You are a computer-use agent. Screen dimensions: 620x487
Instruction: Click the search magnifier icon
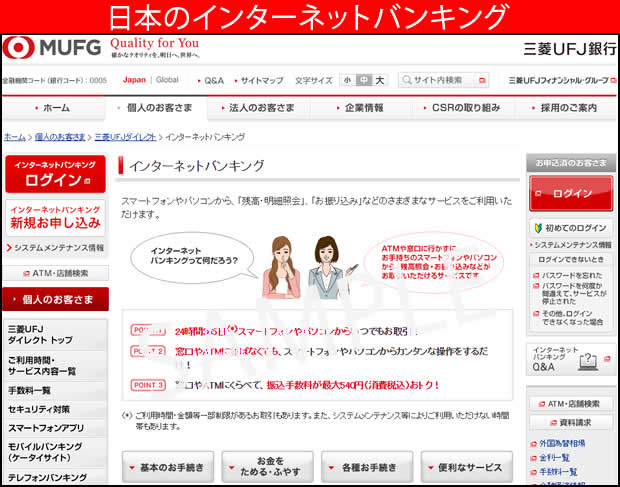click(x=406, y=80)
